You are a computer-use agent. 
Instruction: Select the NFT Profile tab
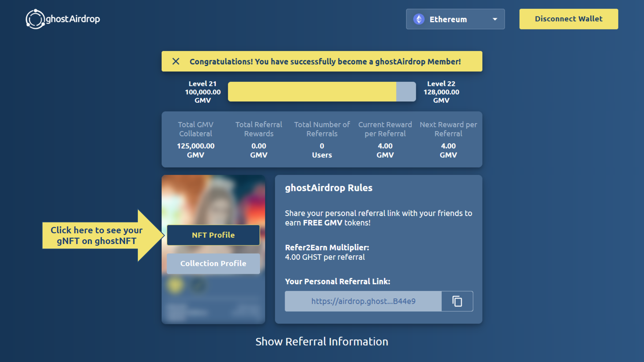point(213,235)
